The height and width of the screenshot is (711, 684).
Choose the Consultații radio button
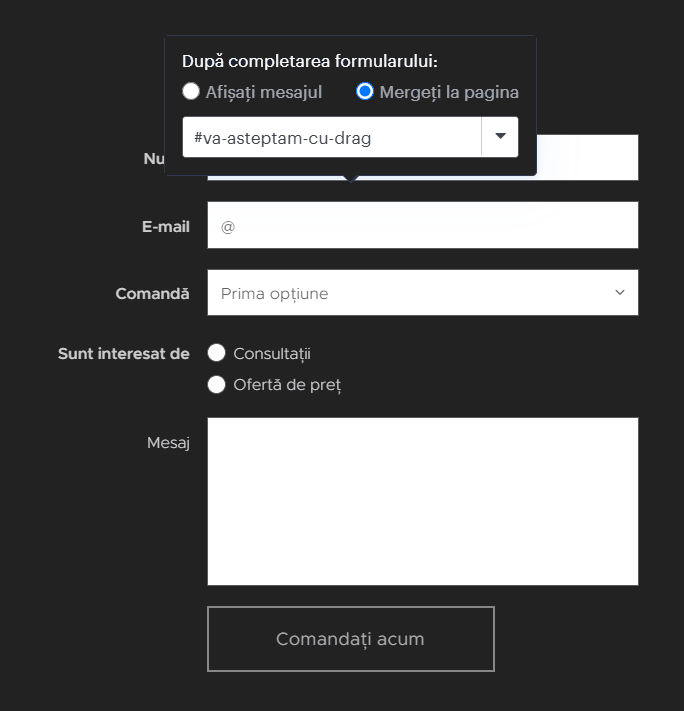tap(216, 353)
